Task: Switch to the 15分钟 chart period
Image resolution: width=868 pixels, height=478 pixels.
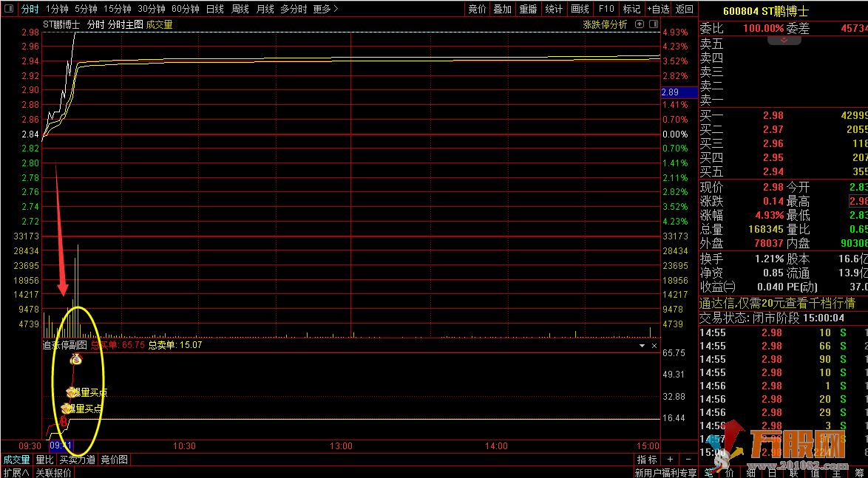Action: 118,9
